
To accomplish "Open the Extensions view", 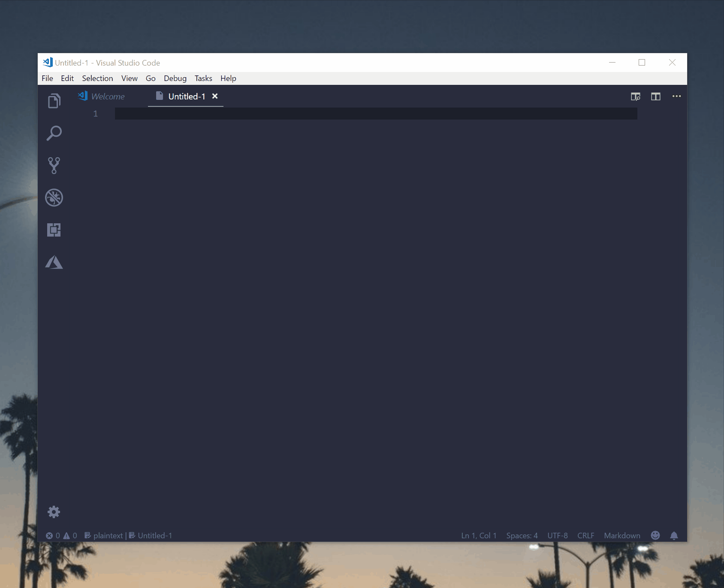I will click(54, 230).
